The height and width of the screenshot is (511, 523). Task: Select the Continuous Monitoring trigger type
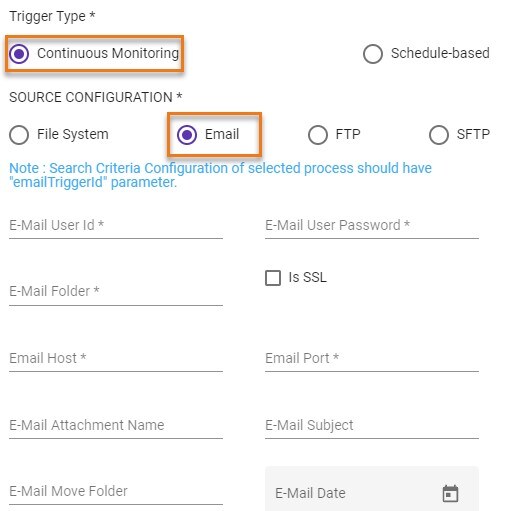(19, 53)
